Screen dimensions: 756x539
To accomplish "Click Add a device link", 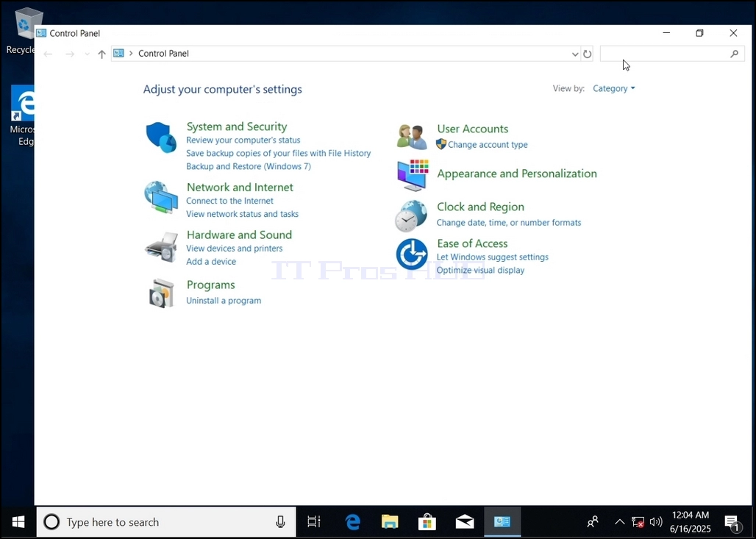I will (211, 262).
